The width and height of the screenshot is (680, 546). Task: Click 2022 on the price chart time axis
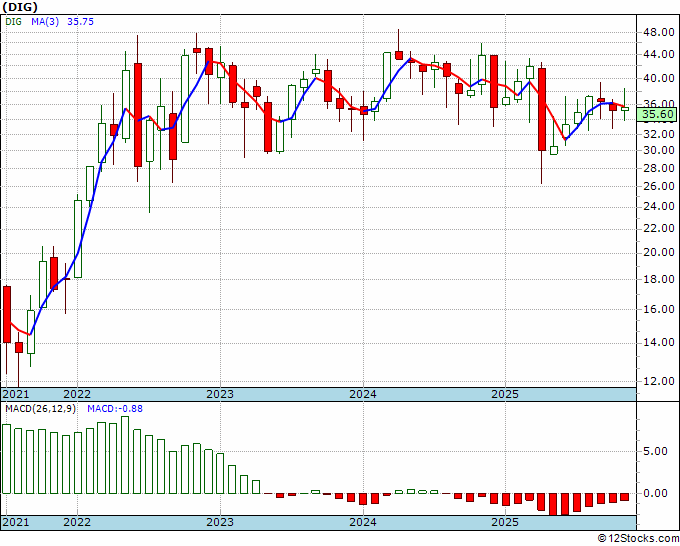[x=77, y=394]
